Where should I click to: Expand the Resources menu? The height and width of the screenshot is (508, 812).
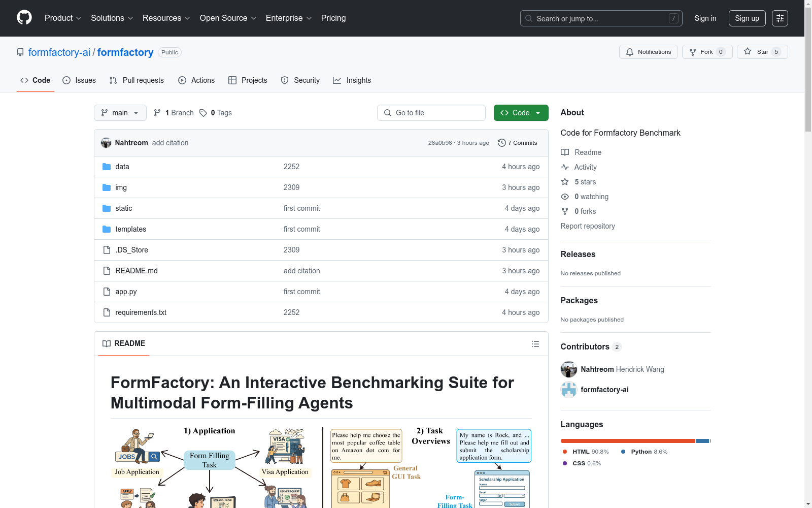(x=166, y=18)
